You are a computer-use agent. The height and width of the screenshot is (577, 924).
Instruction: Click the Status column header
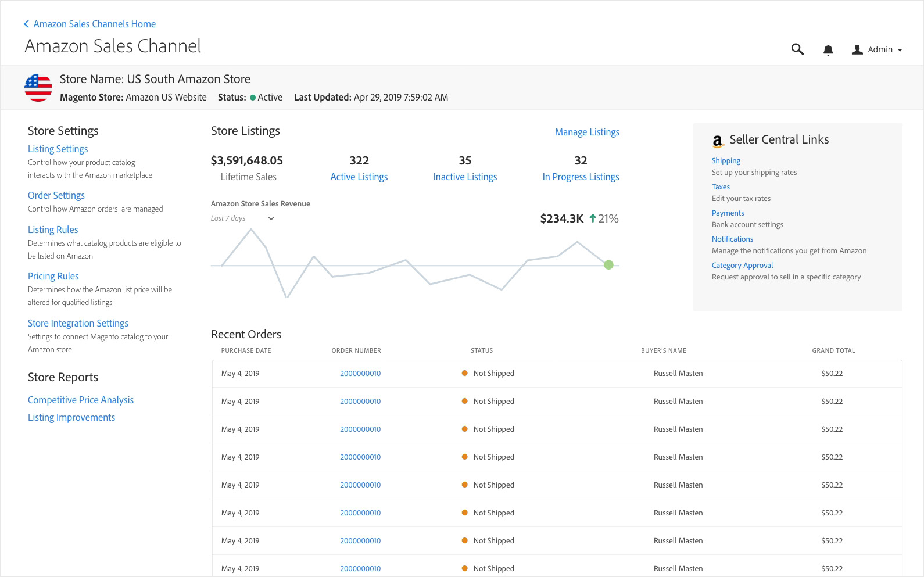(482, 350)
